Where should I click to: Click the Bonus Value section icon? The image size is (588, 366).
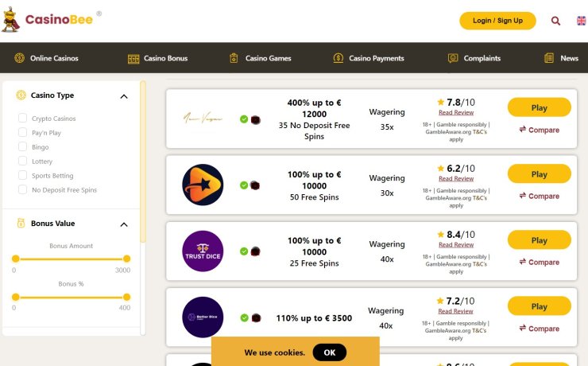tap(21, 223)
